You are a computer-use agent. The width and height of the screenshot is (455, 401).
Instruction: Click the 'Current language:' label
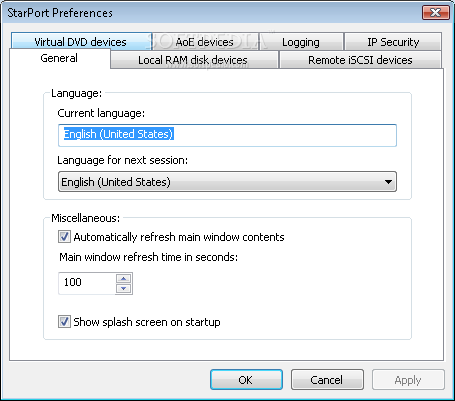pyautogui.click(x=101, y=113)
